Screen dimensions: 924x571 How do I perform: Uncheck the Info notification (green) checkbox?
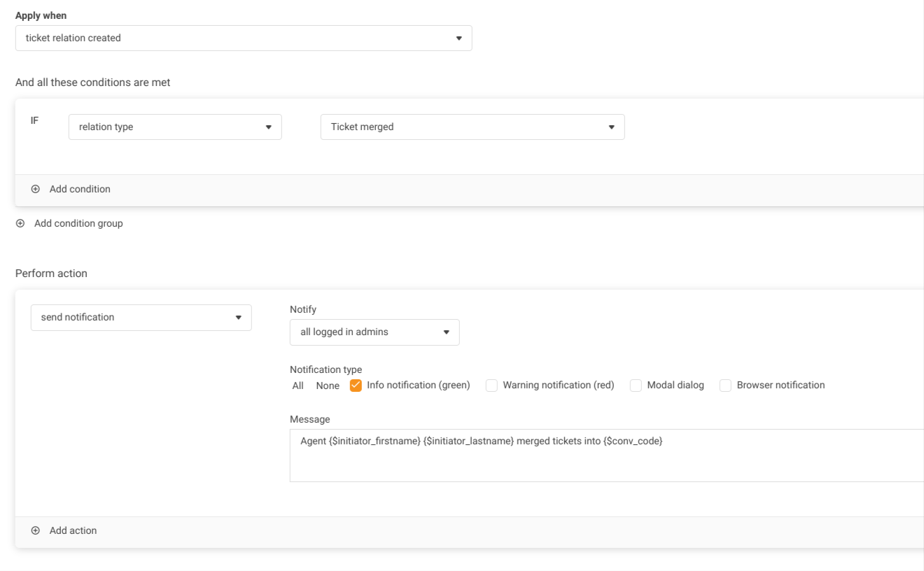(x=356, y=386)
